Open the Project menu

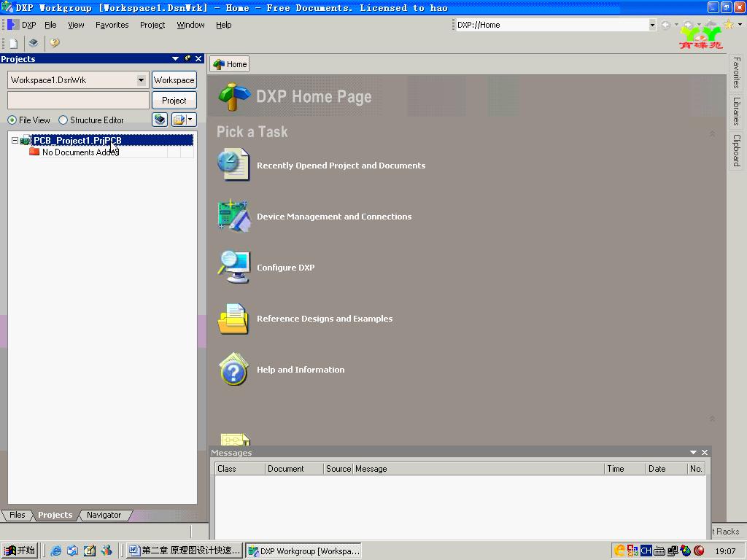[152, 25]
